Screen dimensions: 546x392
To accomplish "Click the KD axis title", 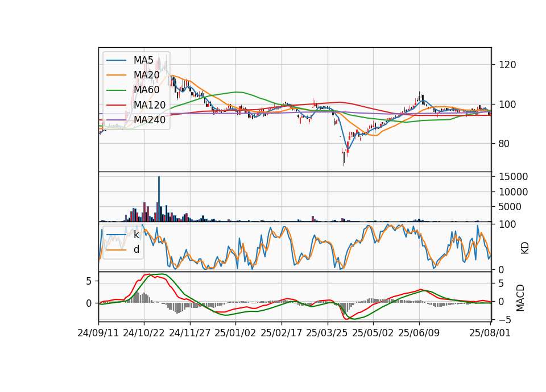I will 525,248.
